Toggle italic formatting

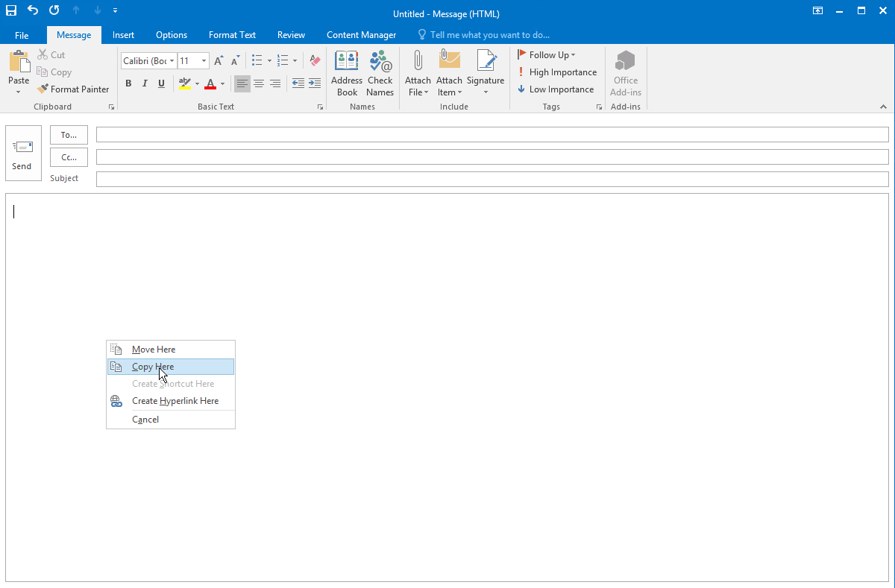pyautogui.click(x=145, y=83)
